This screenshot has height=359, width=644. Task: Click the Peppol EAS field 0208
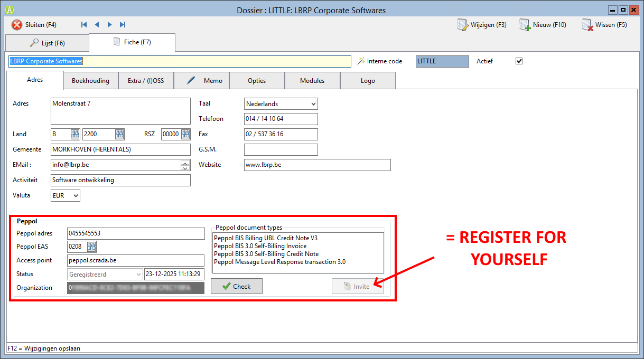77,247
